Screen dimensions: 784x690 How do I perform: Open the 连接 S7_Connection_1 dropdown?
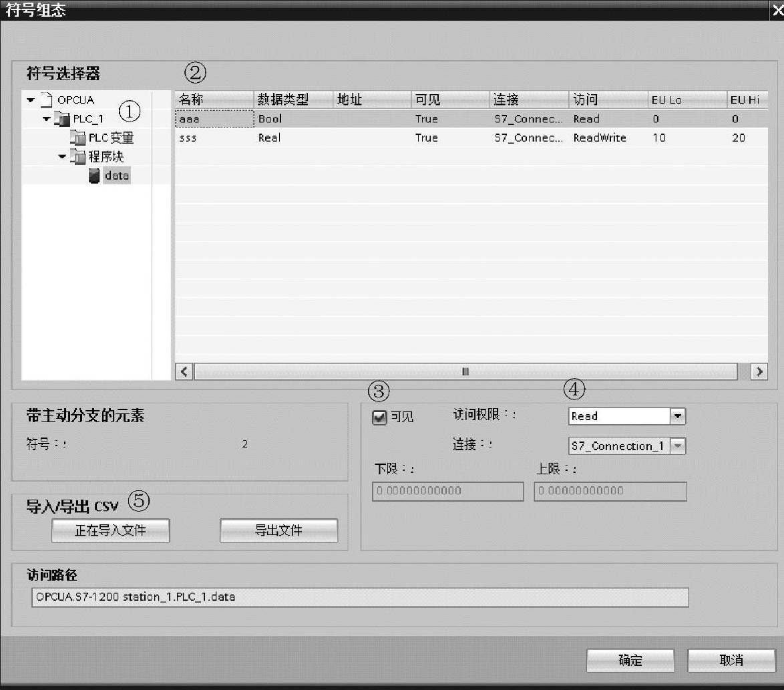pos(678,446)
